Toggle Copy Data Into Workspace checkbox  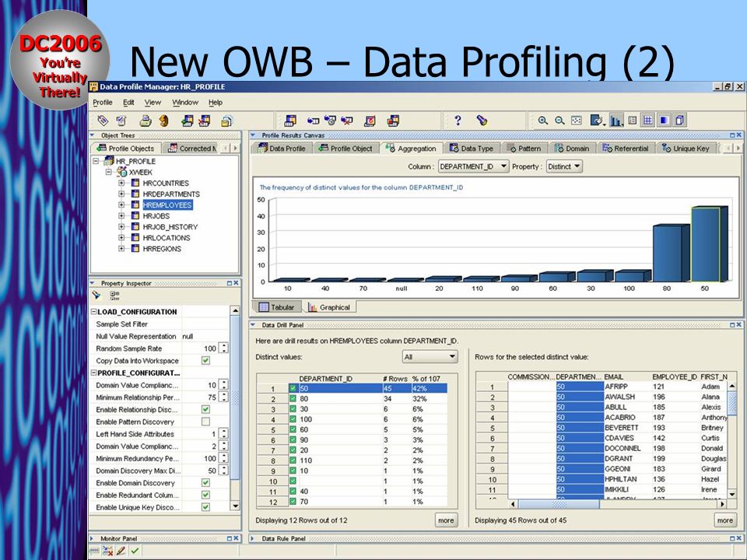tap(205, 360)
